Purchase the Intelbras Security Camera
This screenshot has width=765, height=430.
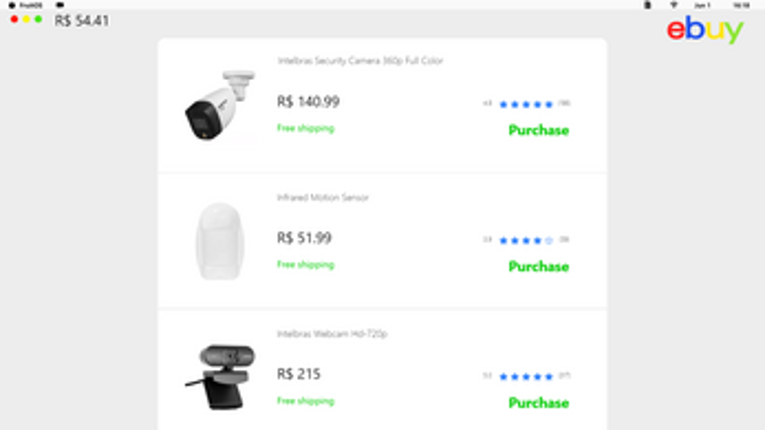tap(539, 130)
